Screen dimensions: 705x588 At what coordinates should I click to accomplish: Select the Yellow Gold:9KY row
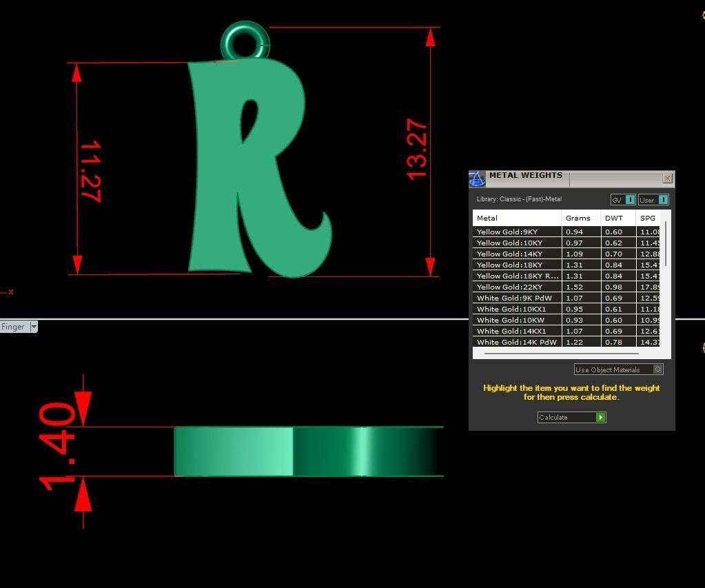(x=566, y=232)
